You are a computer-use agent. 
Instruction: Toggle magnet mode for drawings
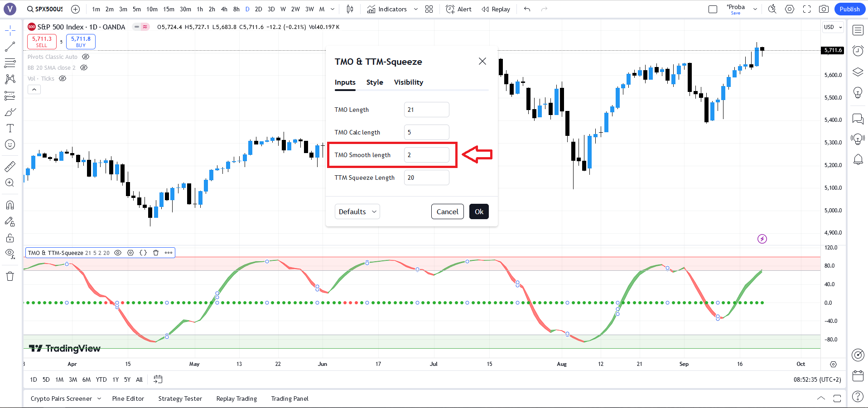coord(10,205)
